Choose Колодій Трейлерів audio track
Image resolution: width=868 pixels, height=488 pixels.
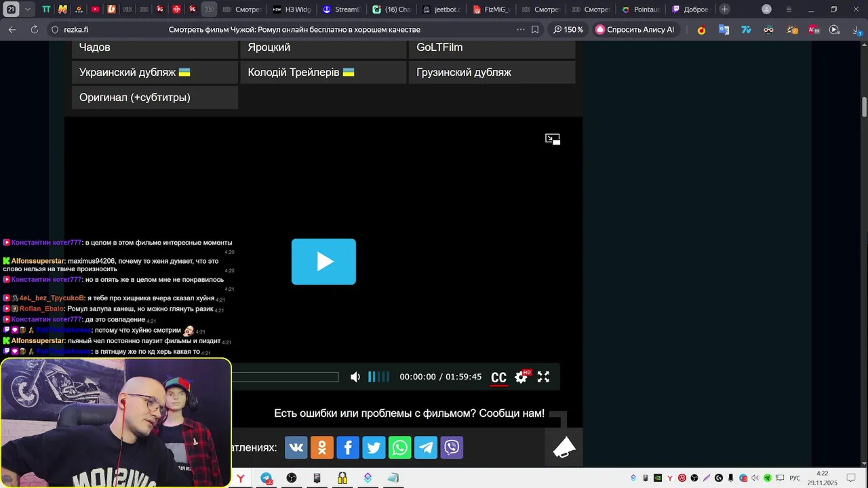coord(323,73)
